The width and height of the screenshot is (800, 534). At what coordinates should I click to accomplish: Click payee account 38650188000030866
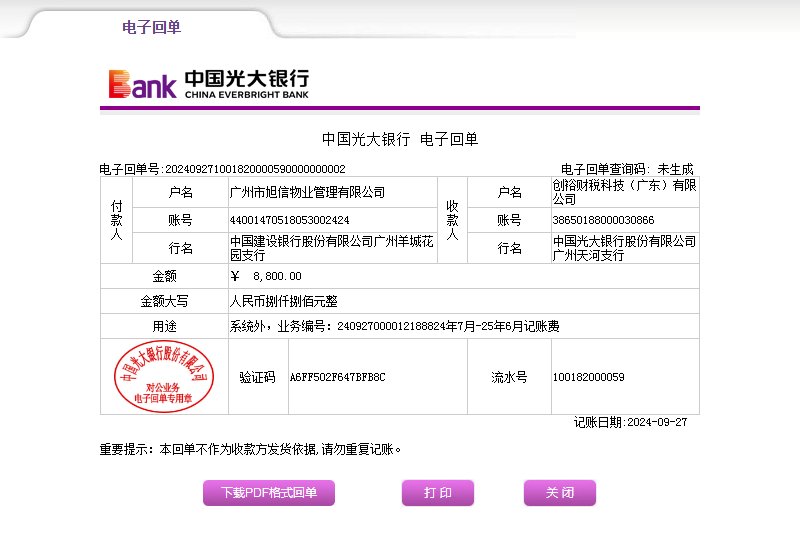pos(603,220)
